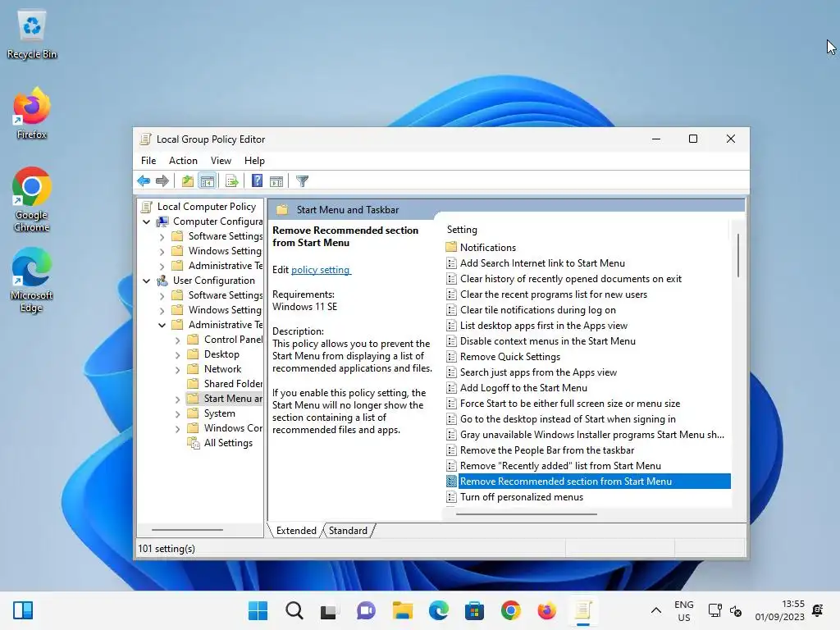The image size is (840, 630).
Task: Open the Recycle Bin desktop icon
Action: 32,34
